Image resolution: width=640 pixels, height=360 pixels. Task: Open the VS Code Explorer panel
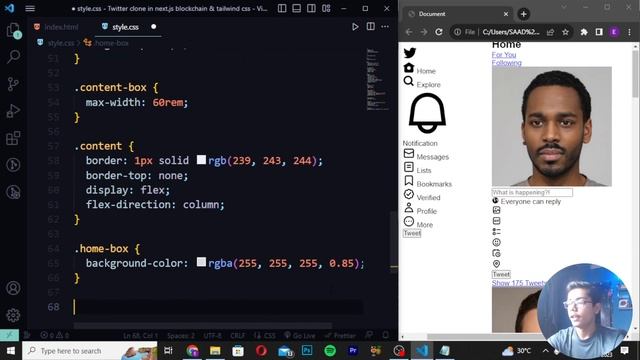pos(13,31)
